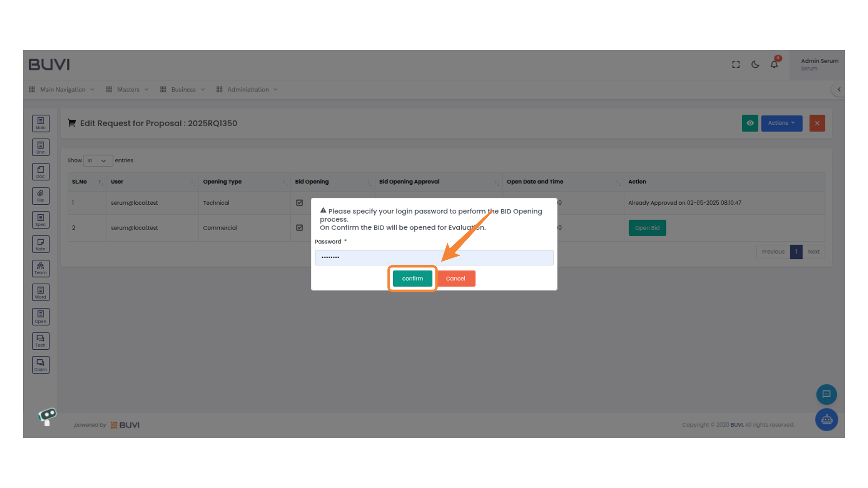Open the Administration menu
This screenshot has height=488, width=868.
tap(247, 89)
